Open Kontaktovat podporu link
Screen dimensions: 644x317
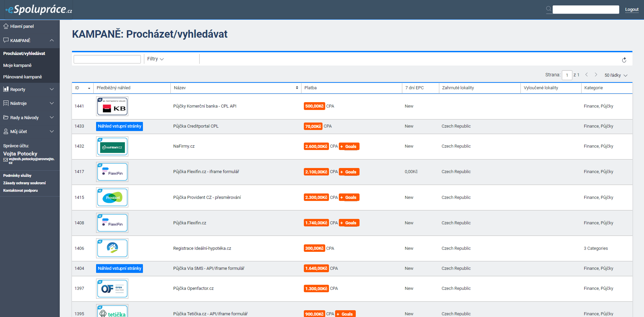point(20,190)
